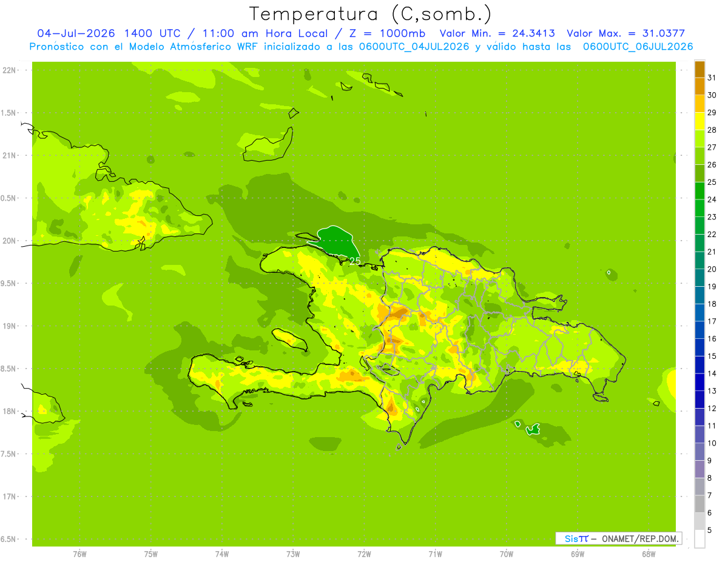
Task: Click the '71W' longitude label
Action: (435, 554)
